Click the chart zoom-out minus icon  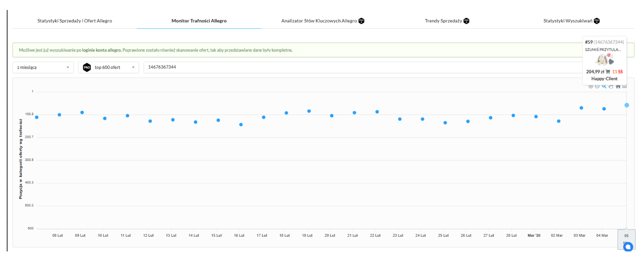[597, 86]
